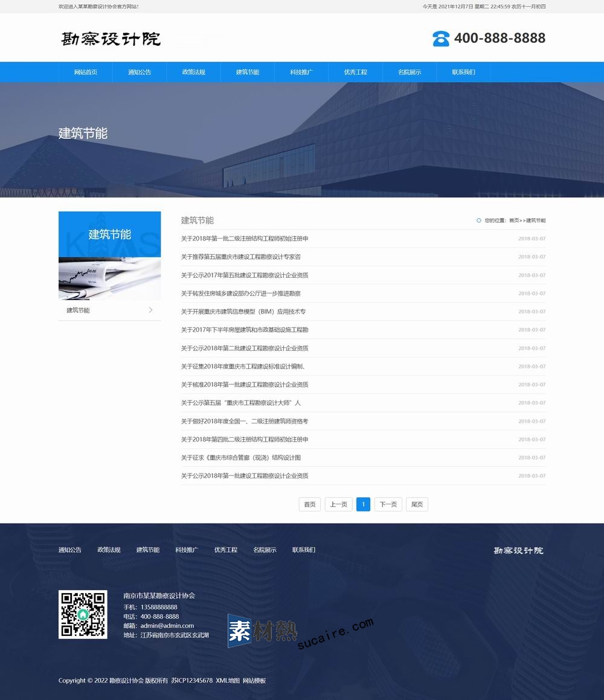
Task: Open 关于公示第五届重庆市工程勘察设计大师 article
Action: (x=240, y=403)
